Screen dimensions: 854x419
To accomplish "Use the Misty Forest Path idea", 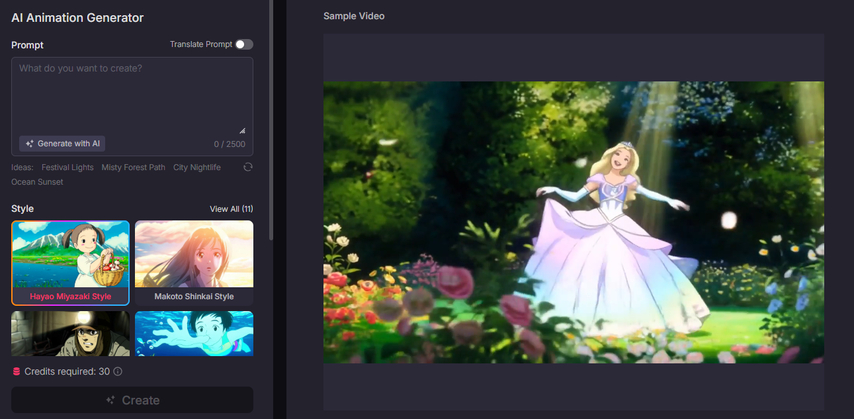I will point(133,167).
